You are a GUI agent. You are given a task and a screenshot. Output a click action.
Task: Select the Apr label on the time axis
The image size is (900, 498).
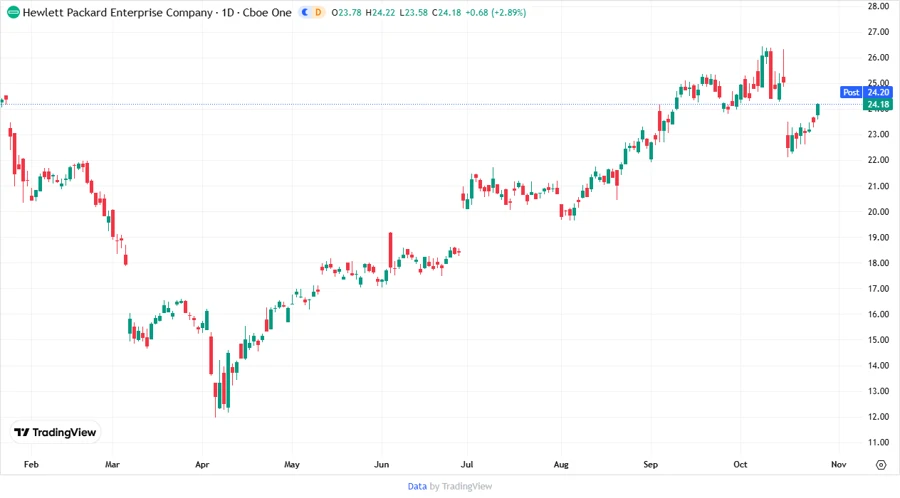202,464
